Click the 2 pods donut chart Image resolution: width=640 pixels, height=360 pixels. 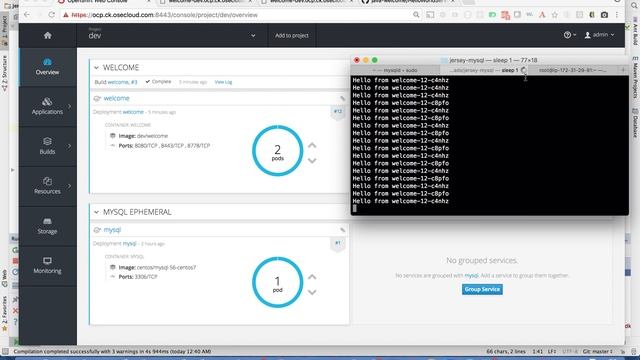coord(278,151)
